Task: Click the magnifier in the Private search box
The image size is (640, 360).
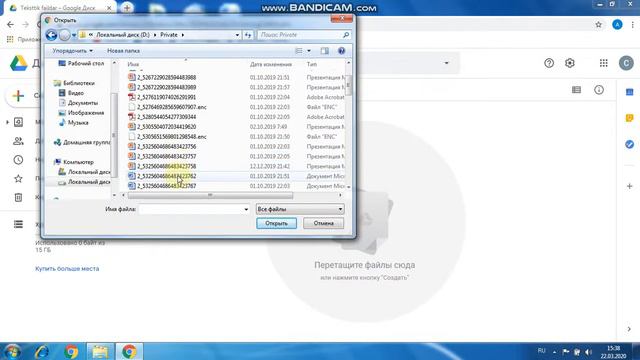Action: (346, 35)
